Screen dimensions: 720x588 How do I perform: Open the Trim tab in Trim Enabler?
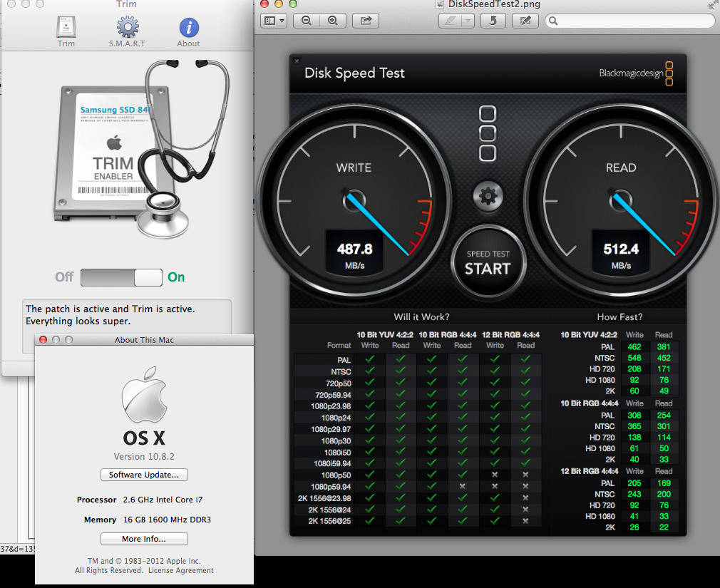pyautogui.click(x=66, y=31)
